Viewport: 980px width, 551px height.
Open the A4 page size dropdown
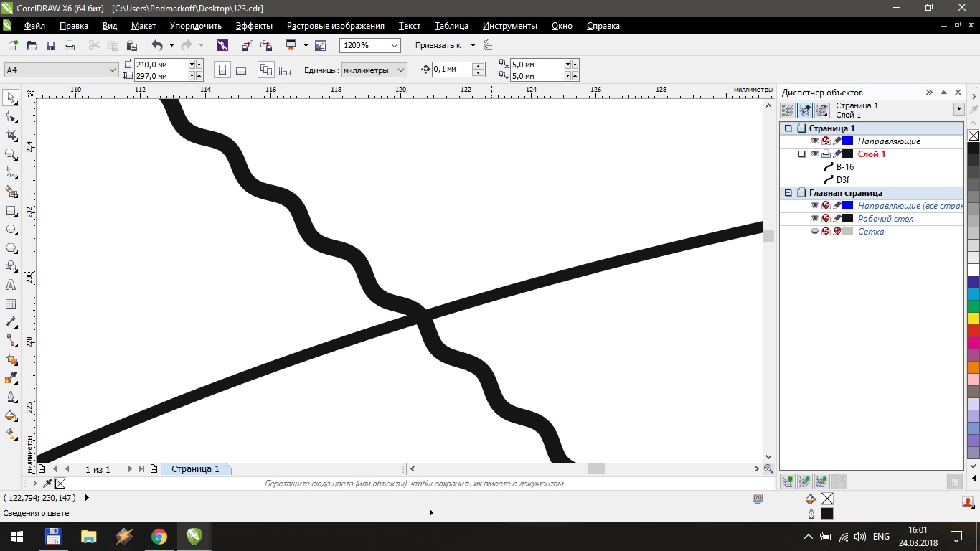[113, 70]
